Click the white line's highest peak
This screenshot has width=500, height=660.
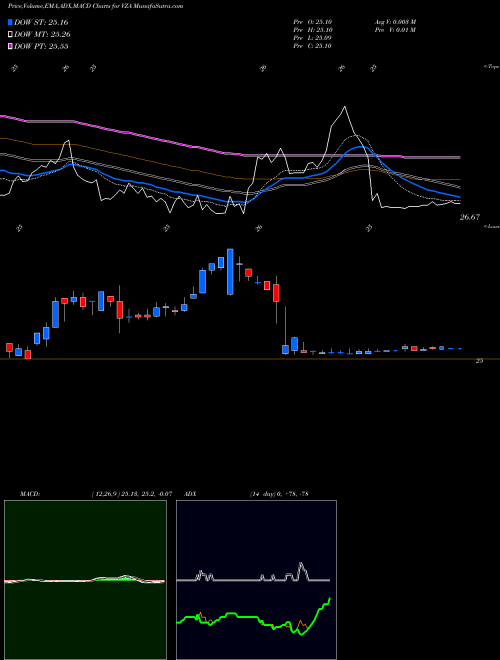(x=345, y=107)
